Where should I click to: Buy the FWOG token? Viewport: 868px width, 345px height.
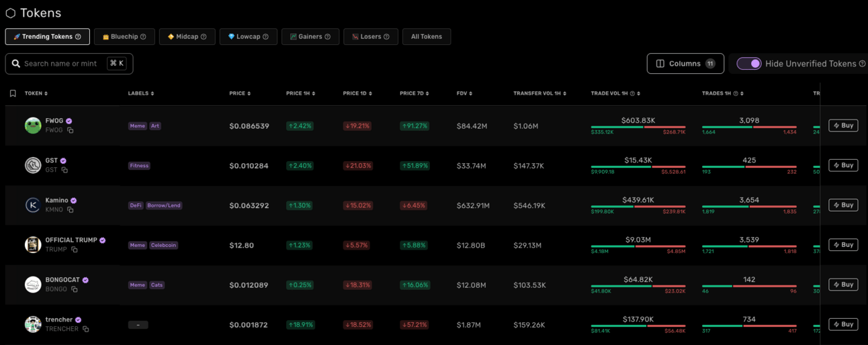[843, 126]
